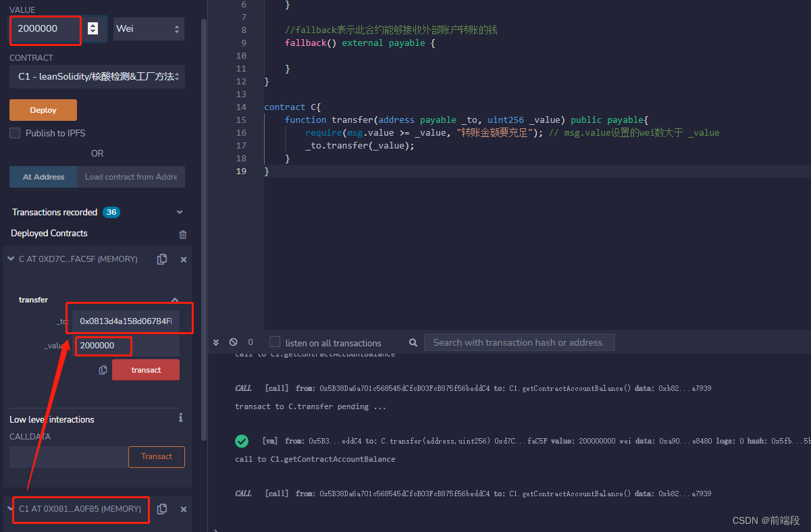Copy address of C1 AT 0X081...A0F85 contract

click(x=162, y=509)
